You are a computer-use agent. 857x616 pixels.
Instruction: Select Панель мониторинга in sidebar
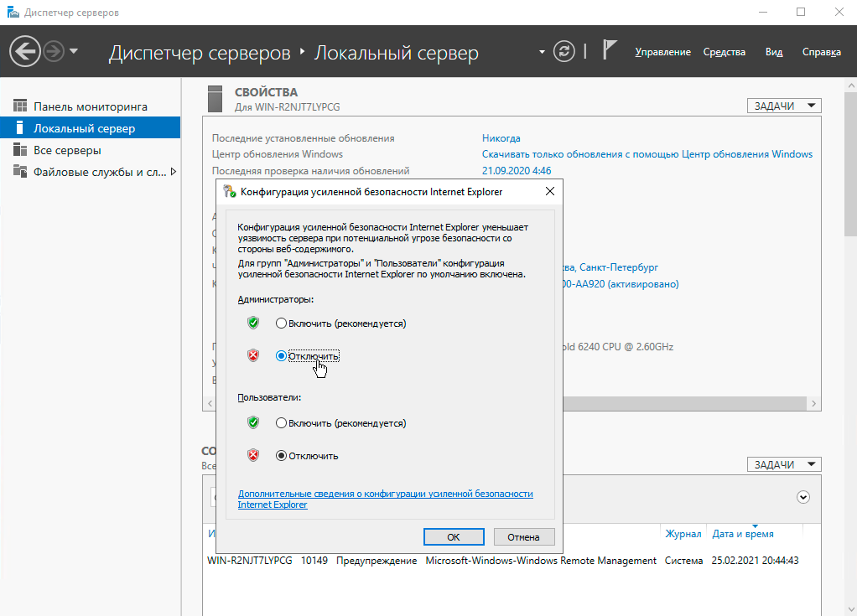pyautogui.click(x=91, y=106)
